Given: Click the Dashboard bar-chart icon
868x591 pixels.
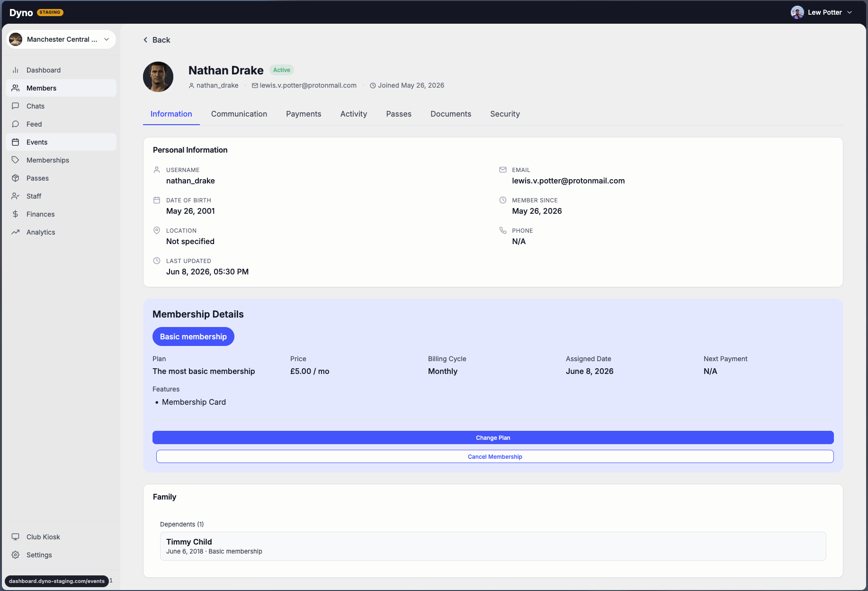Looking at the screenshot, I should [x=16, y=70].
